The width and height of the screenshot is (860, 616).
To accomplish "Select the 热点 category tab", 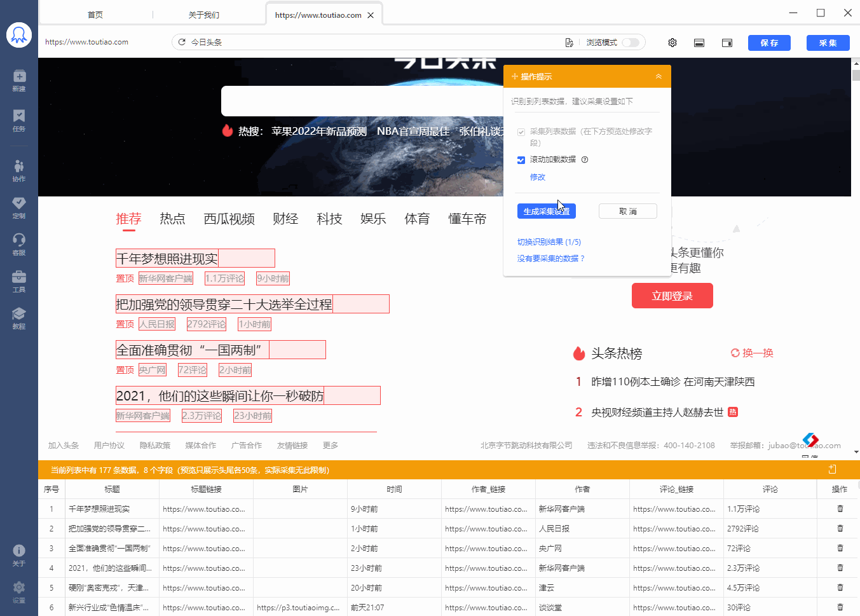I will [172, 219].
